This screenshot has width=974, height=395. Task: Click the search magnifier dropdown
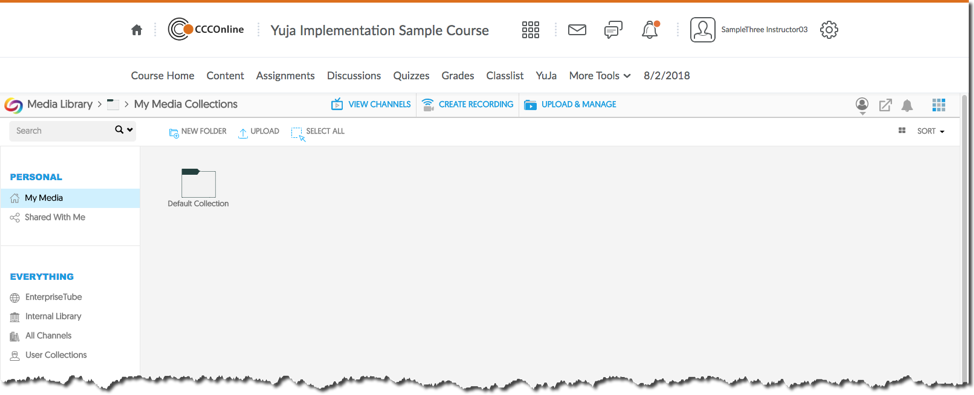[x=124, y=130]
